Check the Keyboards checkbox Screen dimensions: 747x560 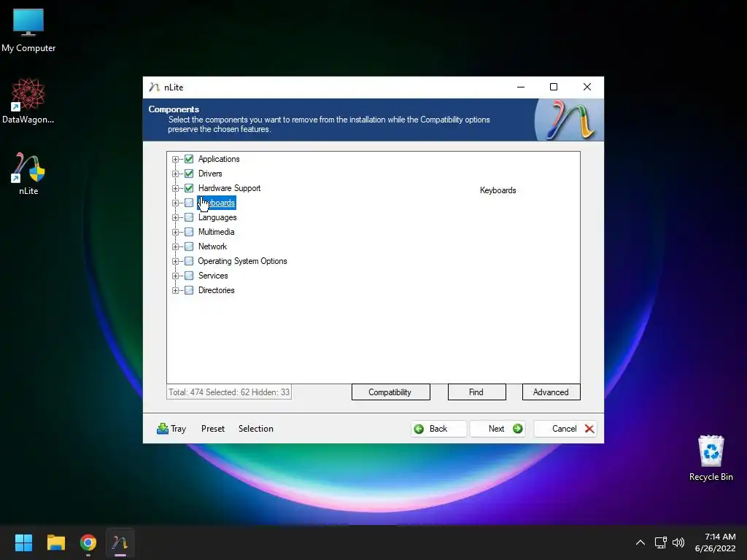[x=189, y=203]
